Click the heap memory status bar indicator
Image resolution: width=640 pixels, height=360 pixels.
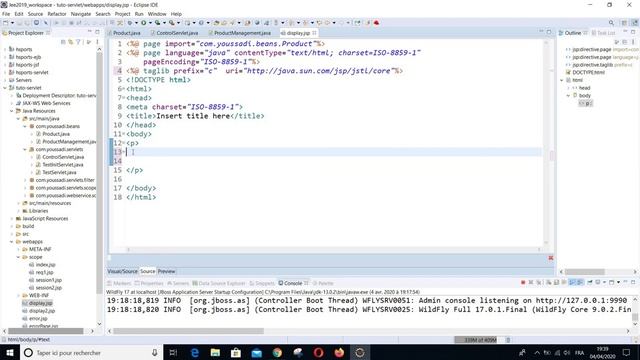point(480,340)
